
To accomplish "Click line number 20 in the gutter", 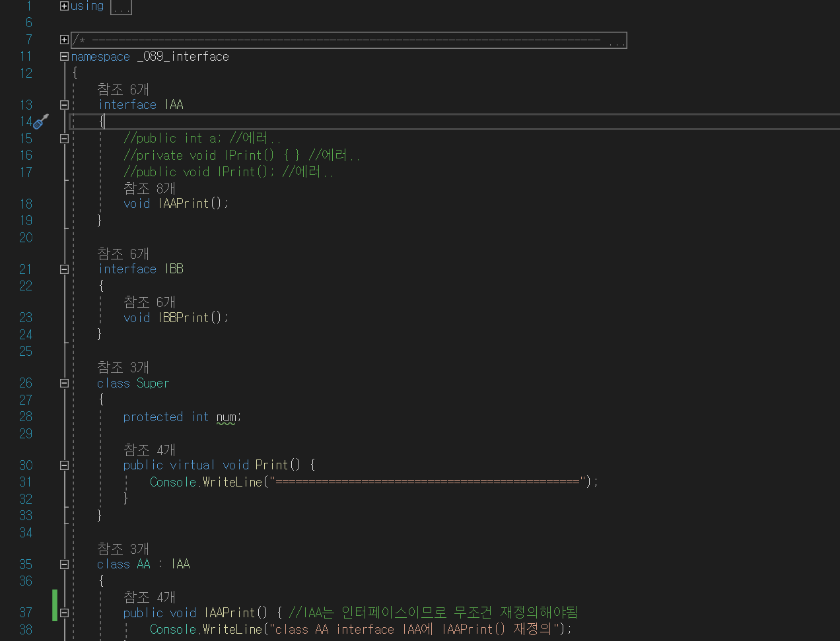I will tap(26, 238).
